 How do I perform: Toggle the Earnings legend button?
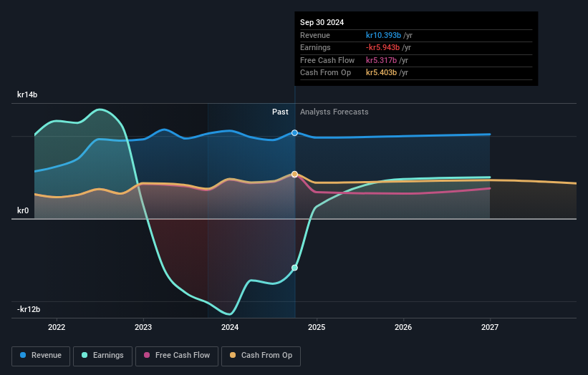pos(102,356)
